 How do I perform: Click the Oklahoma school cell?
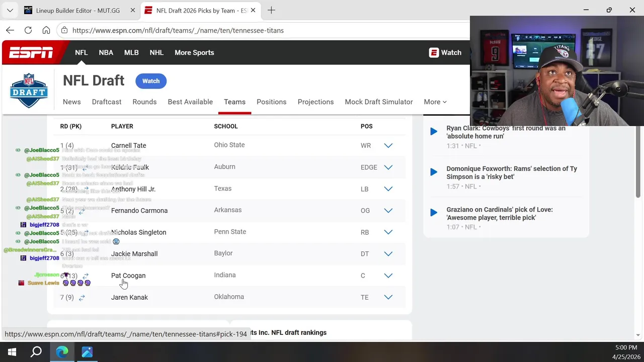(x=229, y=297)
